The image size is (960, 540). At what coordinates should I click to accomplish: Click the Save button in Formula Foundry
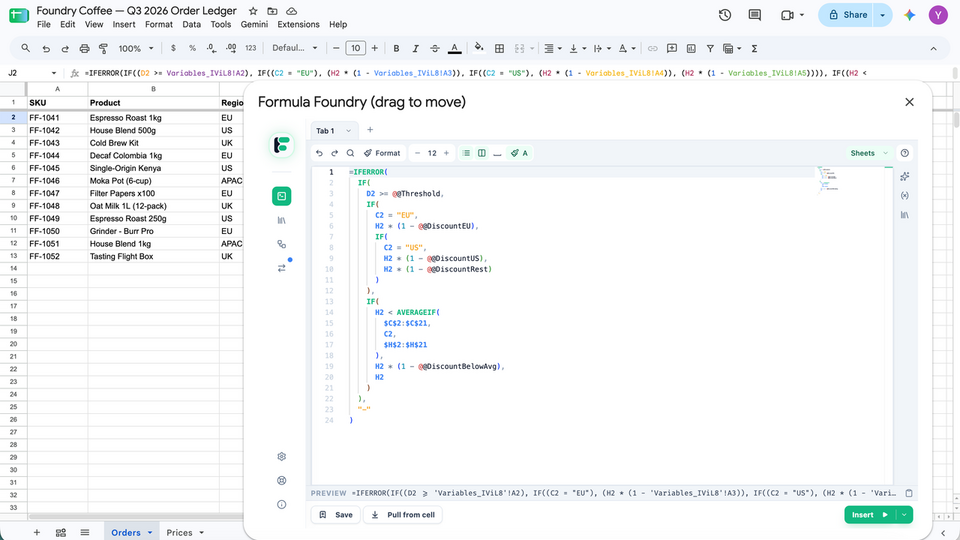point(336,515)
